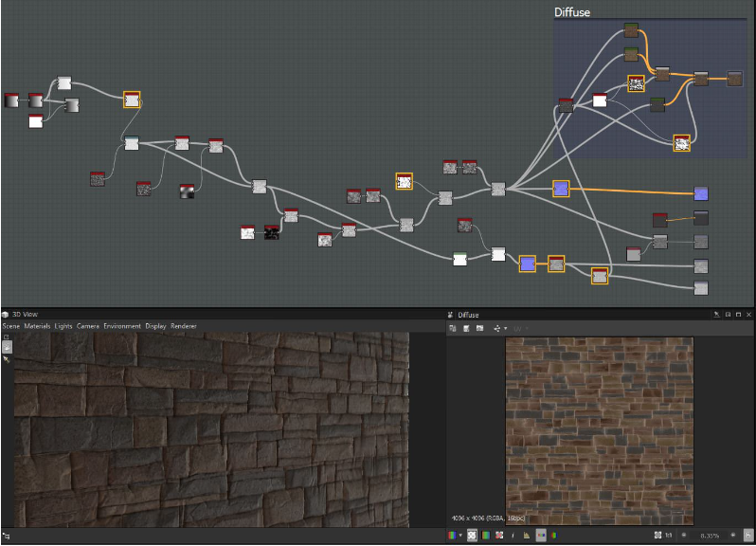
Task: Click the brick wall texture preview in 2D view
Action: click(600, 431)
